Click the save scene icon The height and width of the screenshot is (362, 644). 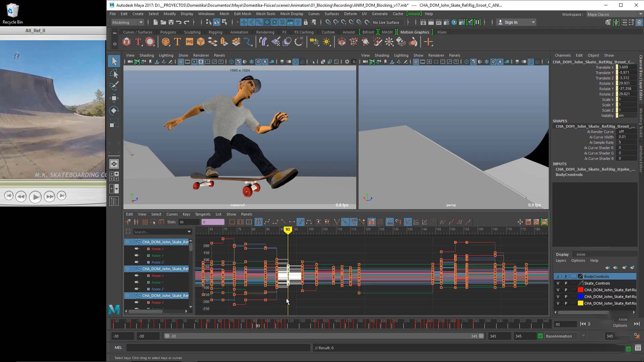tap(171, 22)
